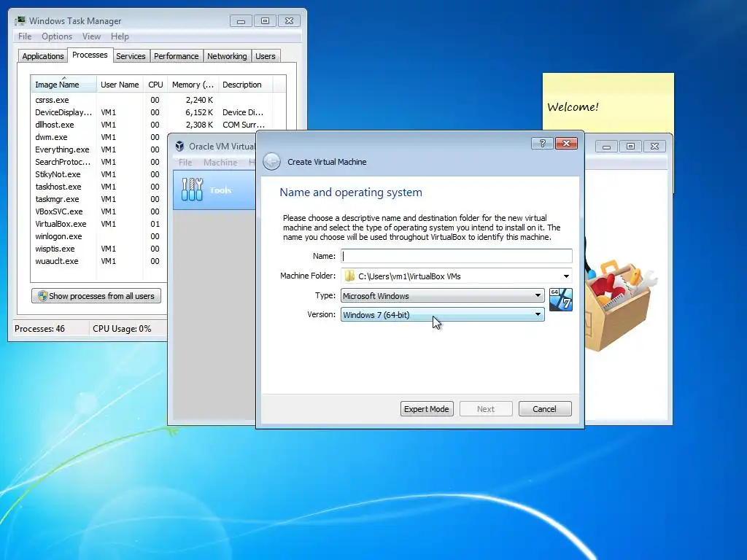The height and width of the screenshot is (560, 747).
Task: Click the VirtualBox cube icon in title bar
Action: point(179,146)
